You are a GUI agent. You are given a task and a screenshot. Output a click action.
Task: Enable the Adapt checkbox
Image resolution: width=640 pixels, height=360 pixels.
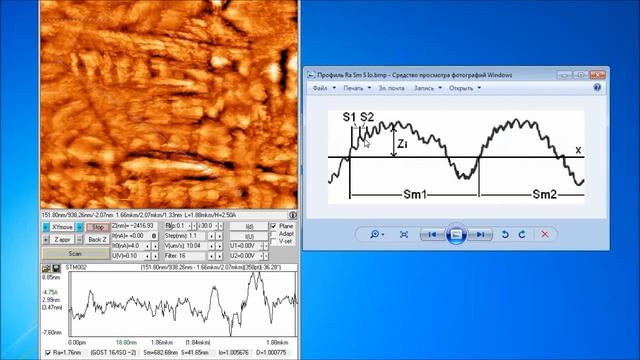click(273, 233)
